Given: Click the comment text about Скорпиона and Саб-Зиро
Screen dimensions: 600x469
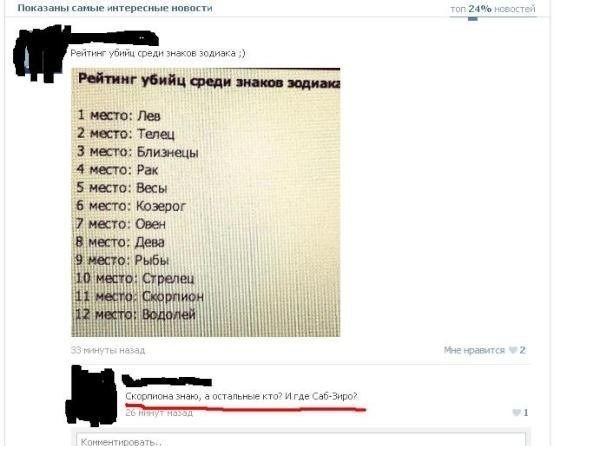Looking at the screenshot, I should [241, 396].
